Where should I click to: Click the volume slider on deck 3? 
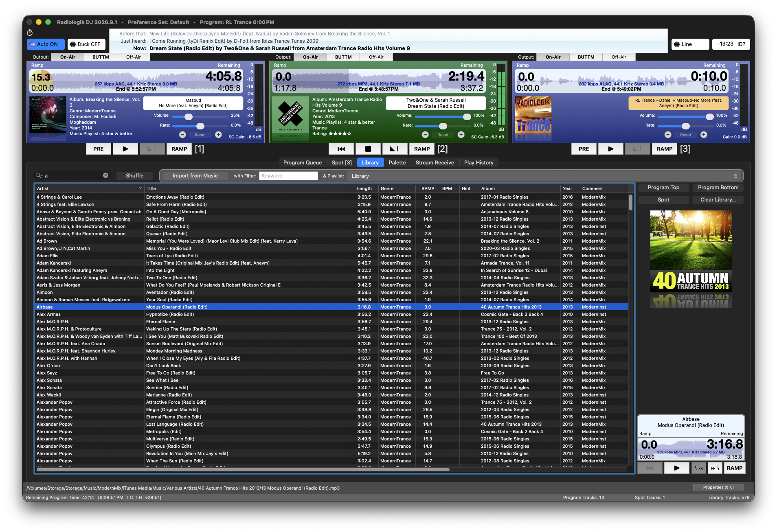[686, 117]
